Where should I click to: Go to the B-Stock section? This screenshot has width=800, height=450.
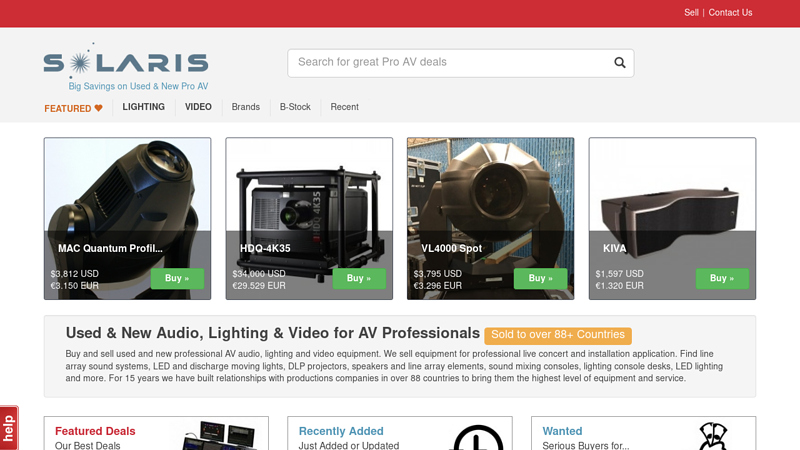295,107
